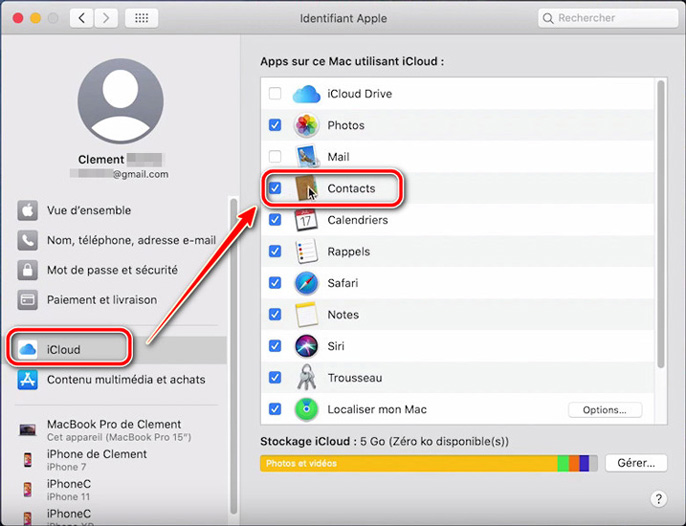Image resolution: width=686 pixels, height=526 pixels.
Task: Click the Apple logo icon beside Vue d'ensemble
Action: (x=28, y=210)
